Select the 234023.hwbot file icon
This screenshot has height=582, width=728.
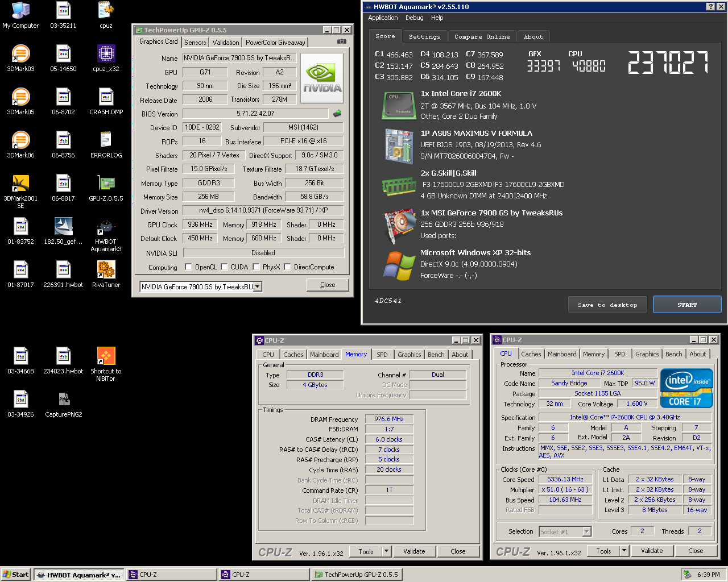pos(64,360)
